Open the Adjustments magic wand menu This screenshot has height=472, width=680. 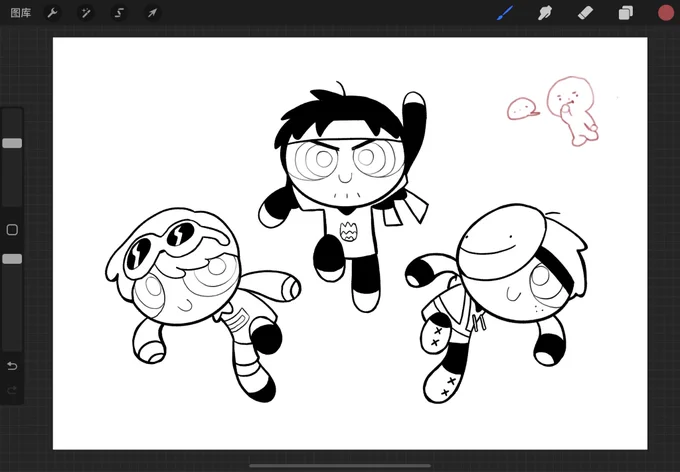click(85, 13)
